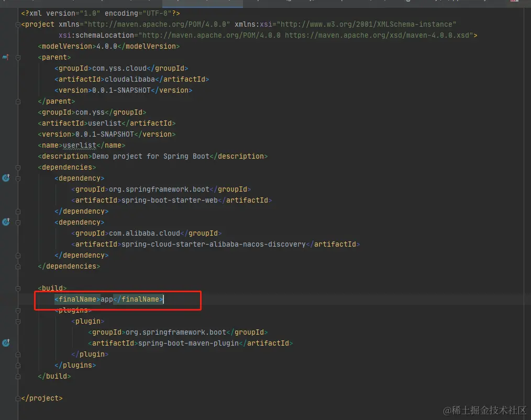This screenshot has width=531, height=420.
Task: Click the finalName value 'app'
Action: point(107,299)
